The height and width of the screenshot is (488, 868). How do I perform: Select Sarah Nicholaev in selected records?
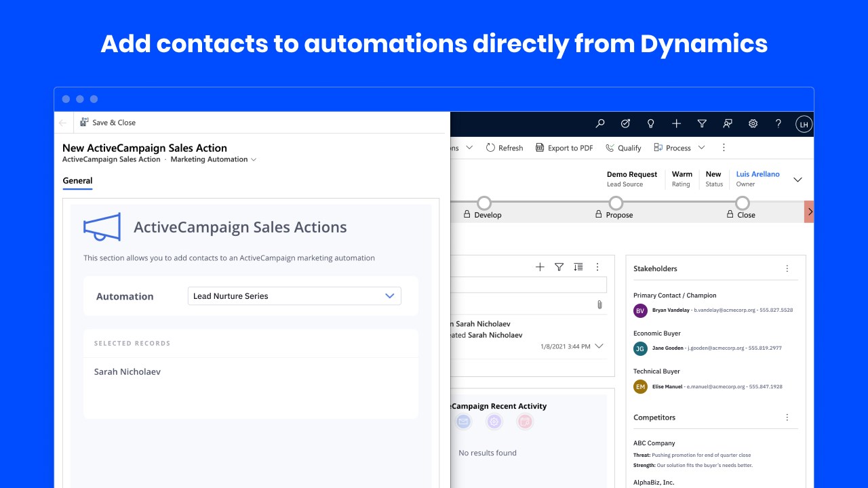coord(127,372)
